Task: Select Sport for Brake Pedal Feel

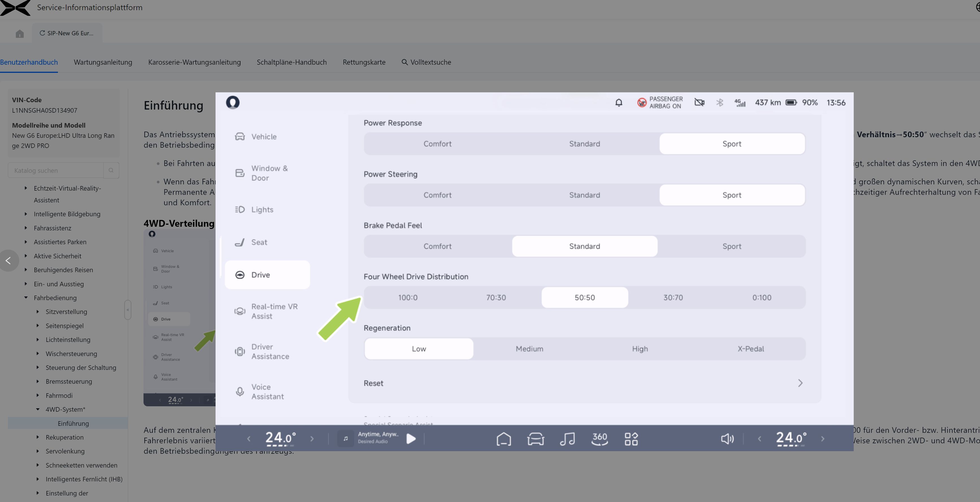Action: pos(732,246)
